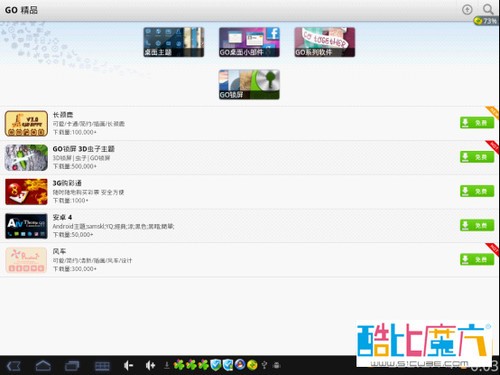Download GO锁屏 3D虫子主题 via 免费 button

pyautogui.click(x=477, y=157)
